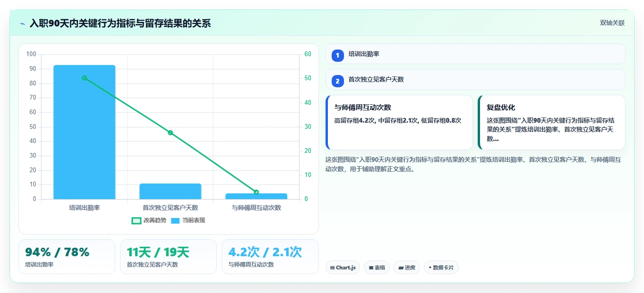The height and width of the screenshot is (293, 644).
Task: Click the 11天 / 19天 data card
Action: [168, 257]
